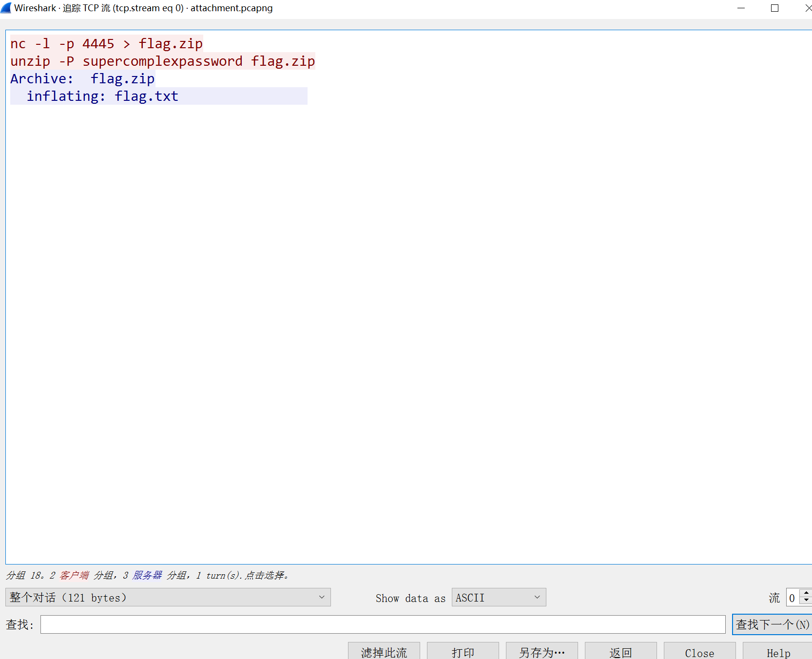
Task: Click the stream number field showing 0
Action: click(x=793, y=598)
